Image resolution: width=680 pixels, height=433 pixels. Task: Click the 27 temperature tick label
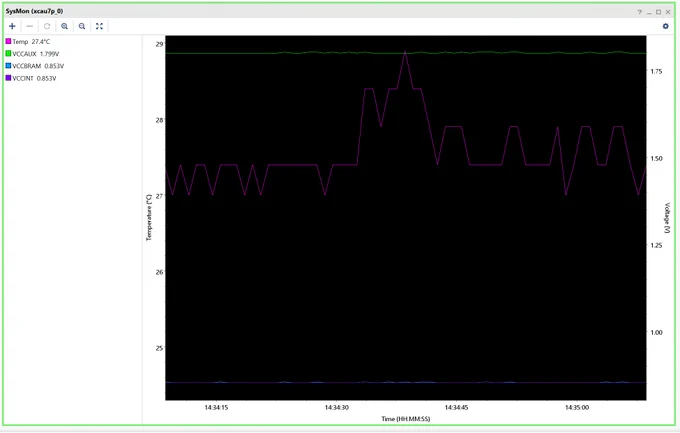160,196
